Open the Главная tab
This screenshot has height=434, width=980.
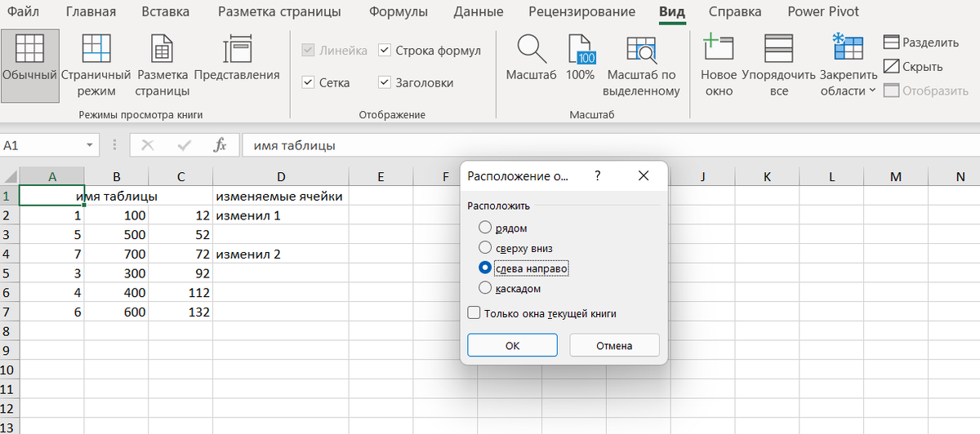pyautogui.click(x=91, y=11)
